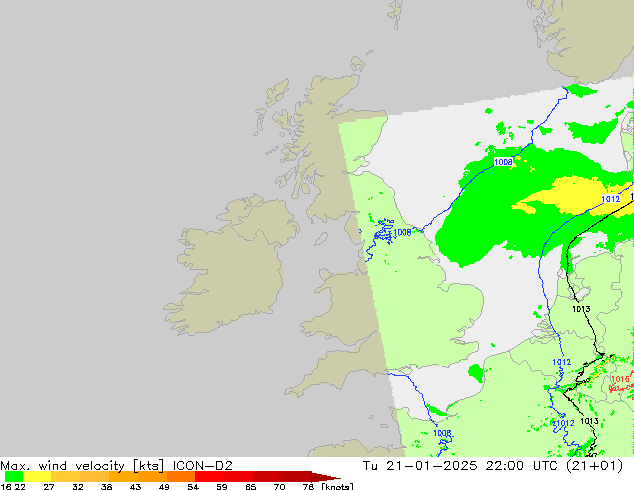Click the orange 38–43 knots legend swatch

coord(123,477)
